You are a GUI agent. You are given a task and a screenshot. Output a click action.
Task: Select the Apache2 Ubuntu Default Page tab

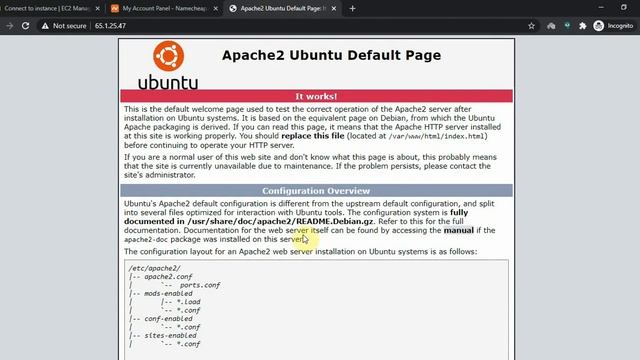(282, 8)
